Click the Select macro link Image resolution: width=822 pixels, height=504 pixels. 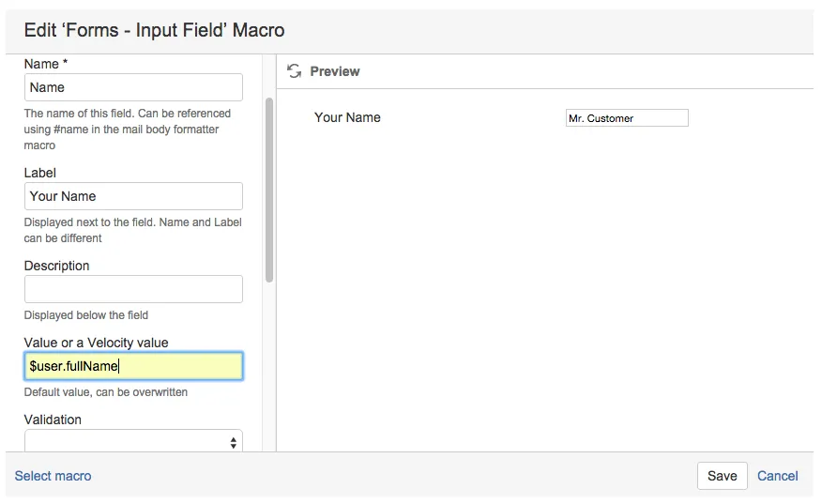pyautogui.click(x=53, y=476)
